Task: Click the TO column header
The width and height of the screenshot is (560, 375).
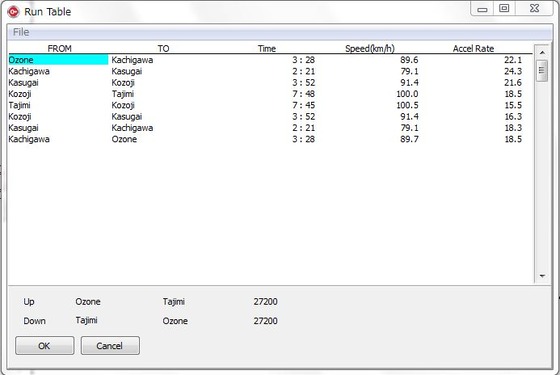Action: point(163,49)
